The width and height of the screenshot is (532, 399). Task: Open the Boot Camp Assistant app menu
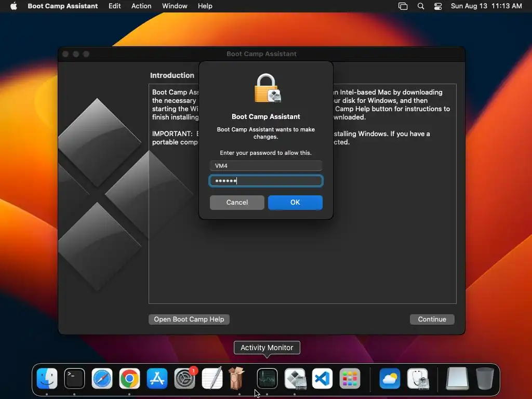click(63, 6)
